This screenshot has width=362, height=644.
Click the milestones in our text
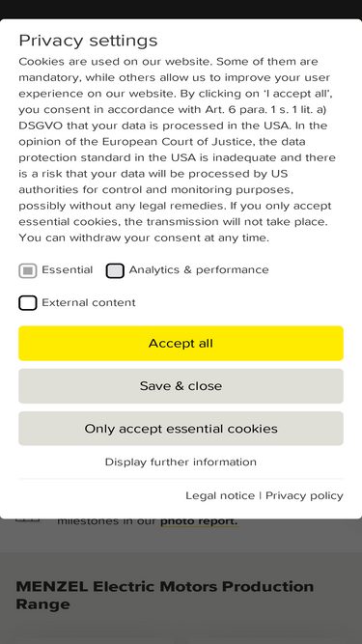tap(107, 521)
